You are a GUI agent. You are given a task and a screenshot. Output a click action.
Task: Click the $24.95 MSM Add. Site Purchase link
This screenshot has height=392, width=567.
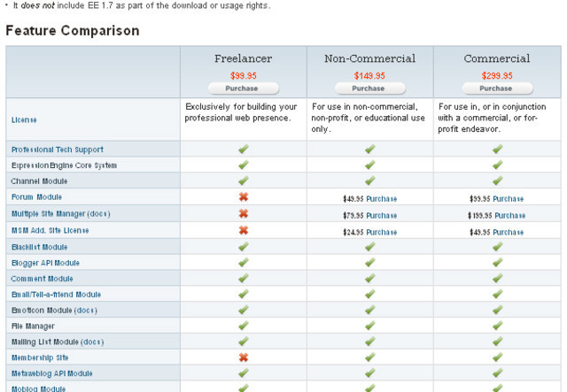[382, 230]
